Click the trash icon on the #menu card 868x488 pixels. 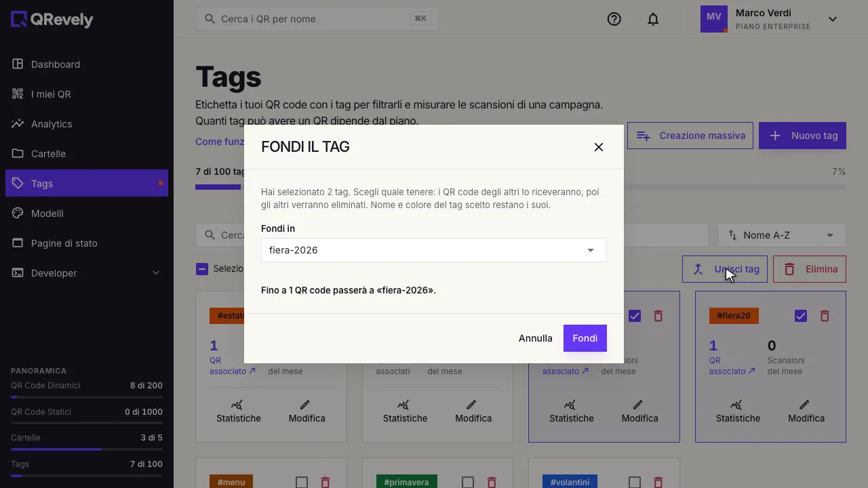pyautogui.click(x=325, y=483)
